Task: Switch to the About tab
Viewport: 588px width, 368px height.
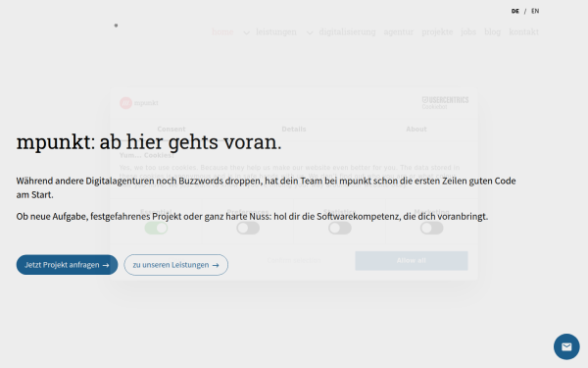Action: pos(416,130)
